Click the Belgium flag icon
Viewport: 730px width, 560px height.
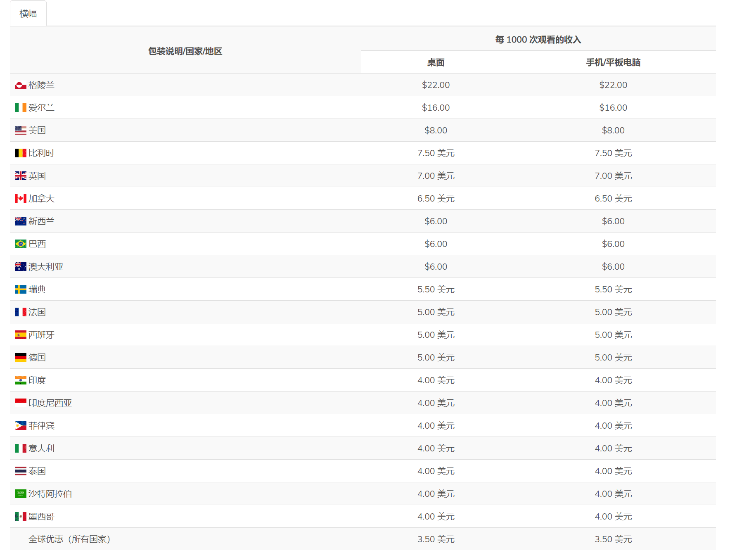(x=19, y=153)
